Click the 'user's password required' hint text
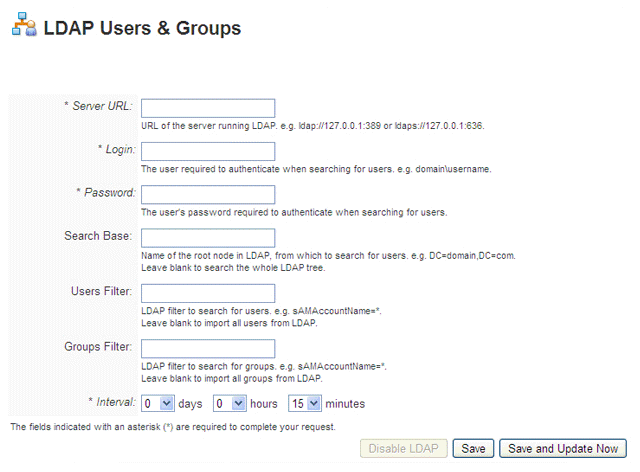This screenshot has width=640, height=472. click(294, 212)
